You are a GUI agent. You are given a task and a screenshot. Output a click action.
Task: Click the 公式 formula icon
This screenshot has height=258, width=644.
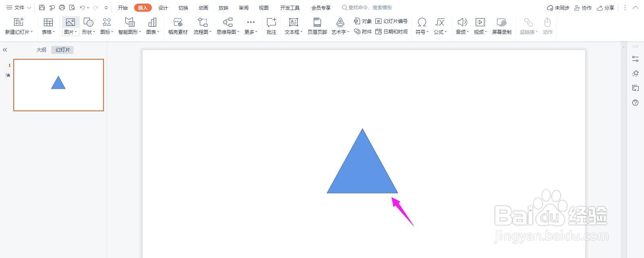pyautogui.click(x=440, y=22)
